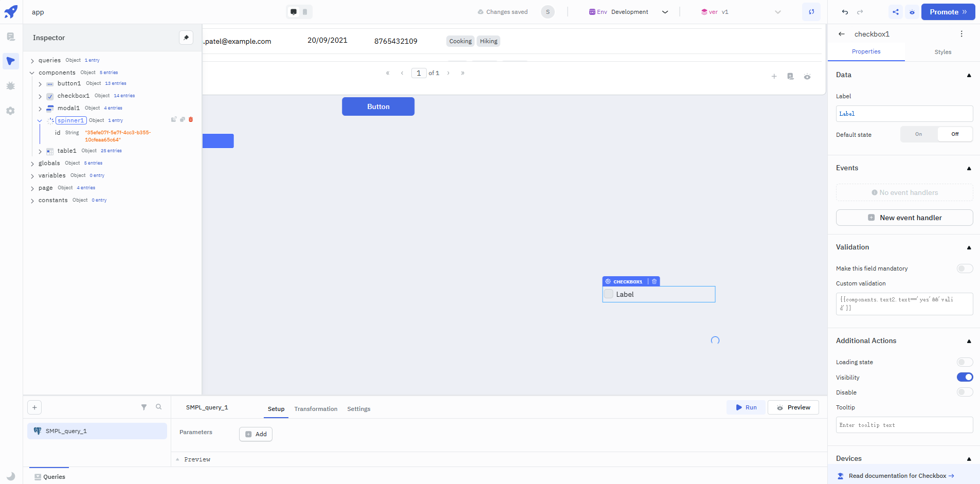This screenshot has height=484, width=980.
Task: Click the Promote button
Action: [948, 12]
